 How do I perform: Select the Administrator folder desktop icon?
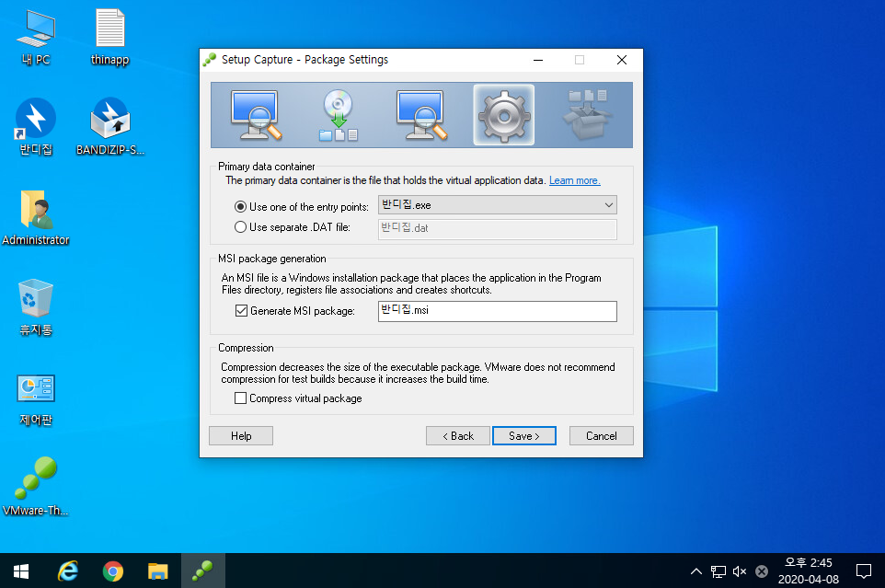pyautogui.click(x=36, y=217)
